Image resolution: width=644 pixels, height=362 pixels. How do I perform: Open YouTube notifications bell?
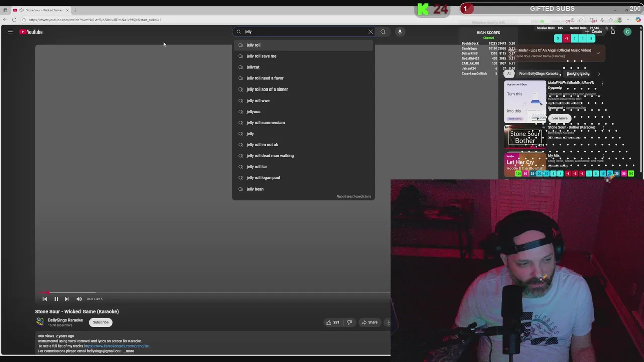(613, 32)
